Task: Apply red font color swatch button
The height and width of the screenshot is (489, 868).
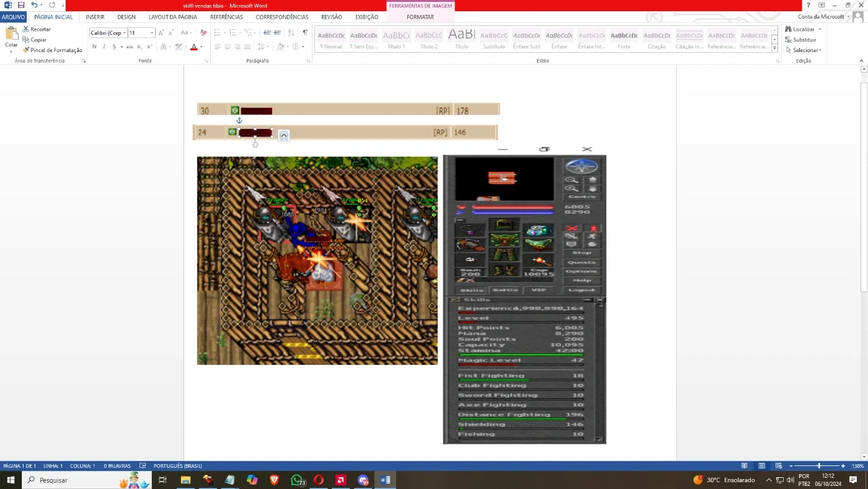Action: (193, 47)
